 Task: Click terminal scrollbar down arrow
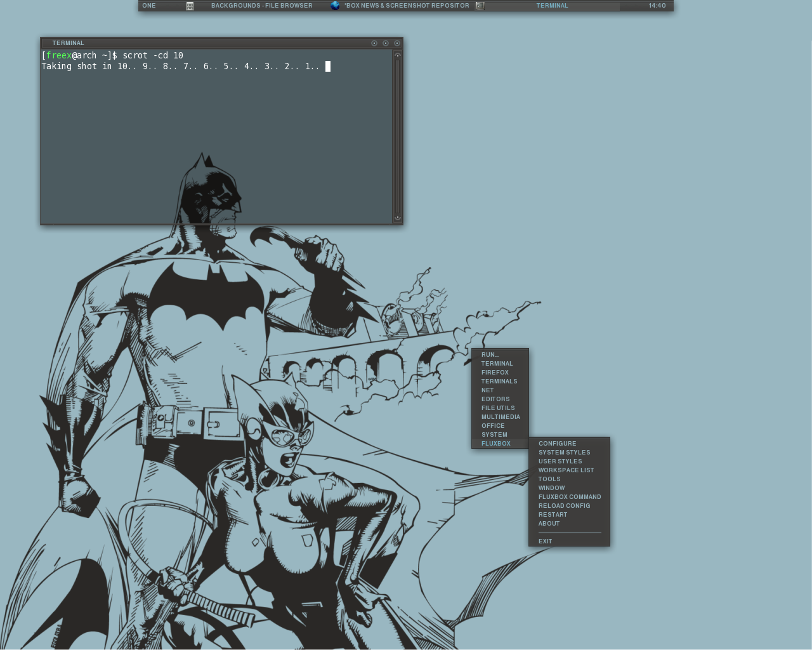[398, 217]
